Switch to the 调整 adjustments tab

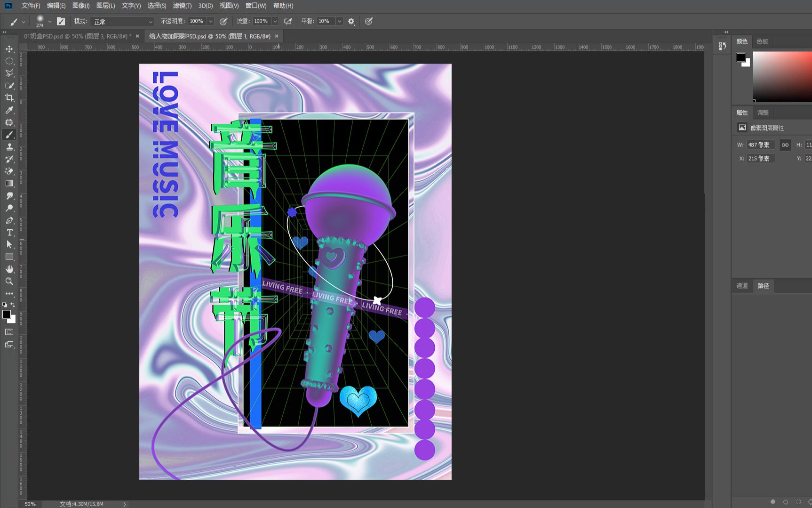[x=763, y=113]
